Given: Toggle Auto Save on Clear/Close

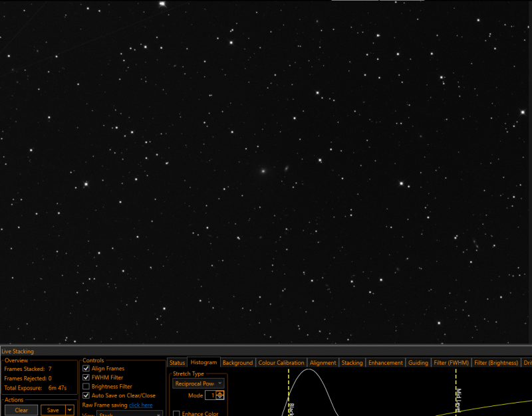Looking at the screenshot, I should coord(86,395).
